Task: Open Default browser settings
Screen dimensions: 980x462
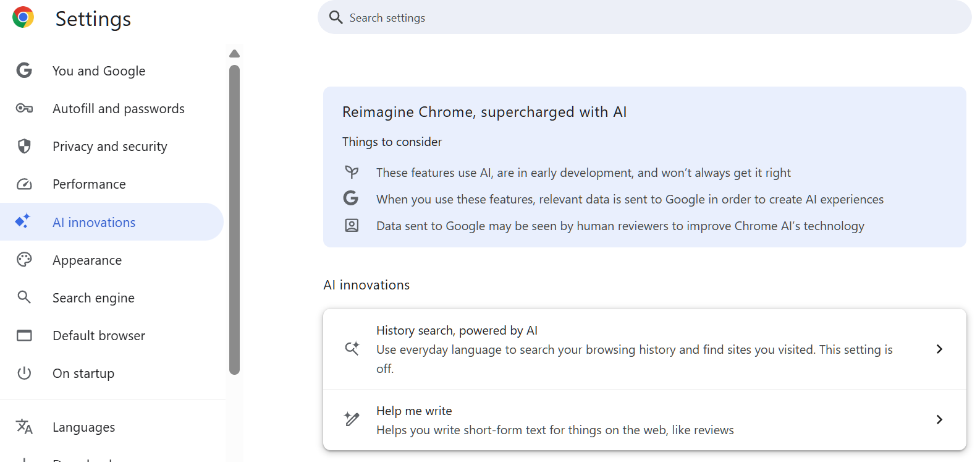Action: pos(112,335)
